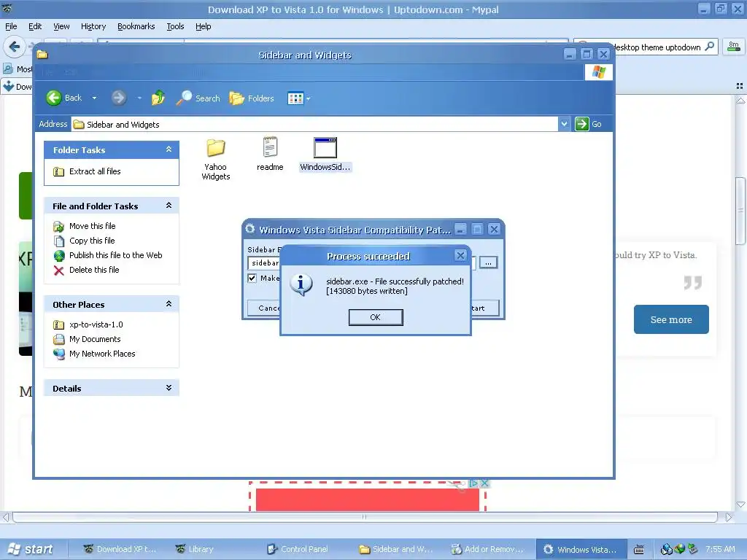Image resolution: width=747 pixels, height=560 pixels.
Task: Click the Windows Start button
Action: pyautogui.click(x=31, y=549)
